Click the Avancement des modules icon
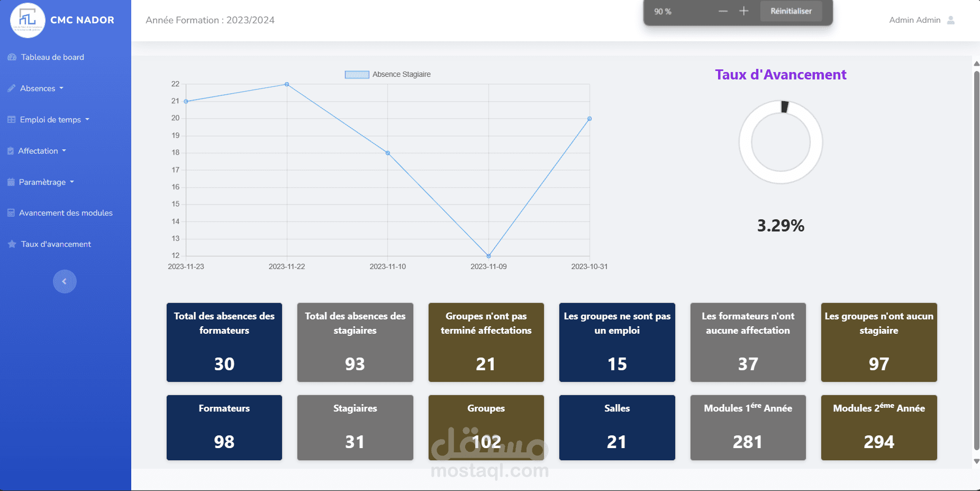This screenshot has width=980, height=491. click(11, 213)
